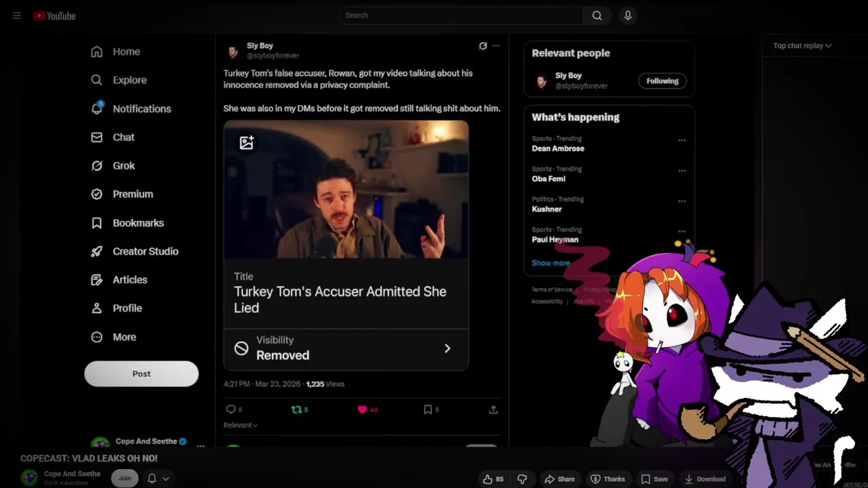Click the YouTube search box
This screenshot has height=488, width=868.
pyautogui.click(x=460, y=15)
